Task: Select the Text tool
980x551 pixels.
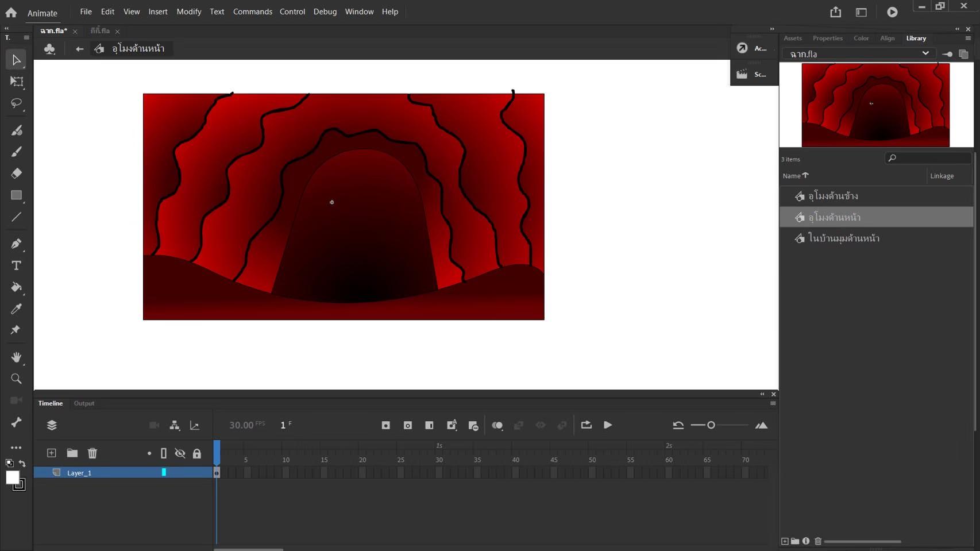Action: click(16, 265)
